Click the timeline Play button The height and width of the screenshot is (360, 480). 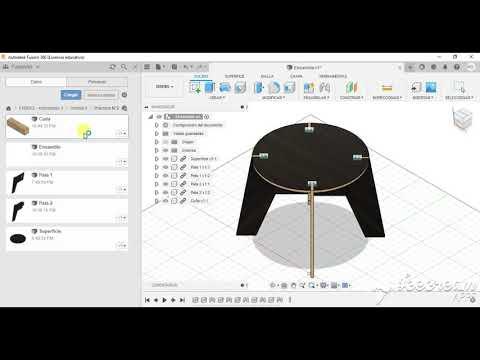(x=164, y=300)
